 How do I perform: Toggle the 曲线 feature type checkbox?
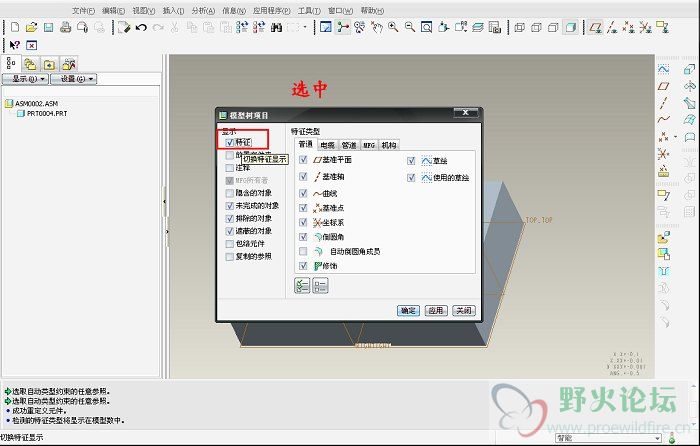coord(303,193)
